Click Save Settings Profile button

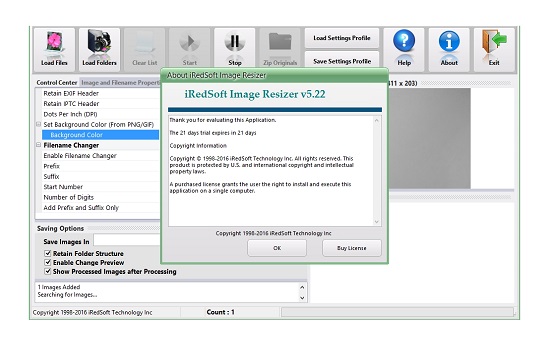pos(342,61)
